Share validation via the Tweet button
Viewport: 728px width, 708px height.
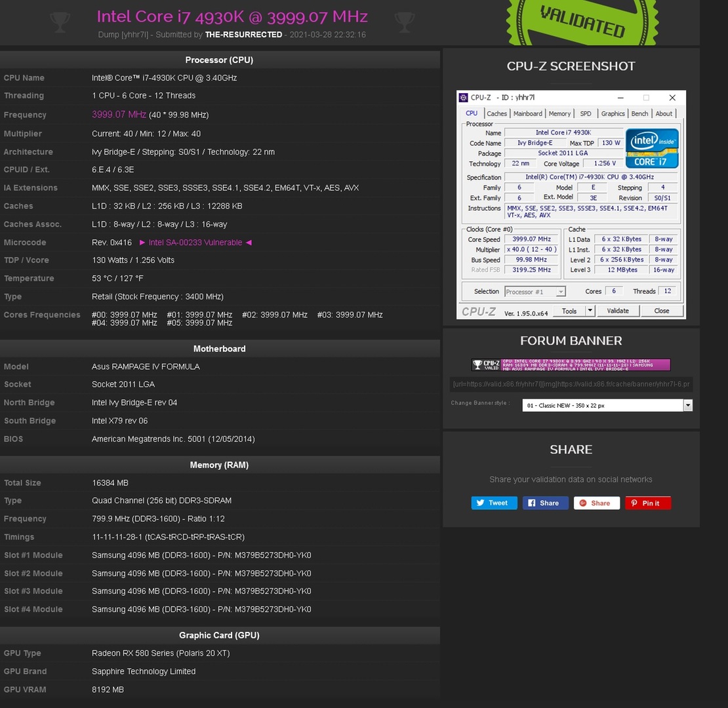click(494, 503)
